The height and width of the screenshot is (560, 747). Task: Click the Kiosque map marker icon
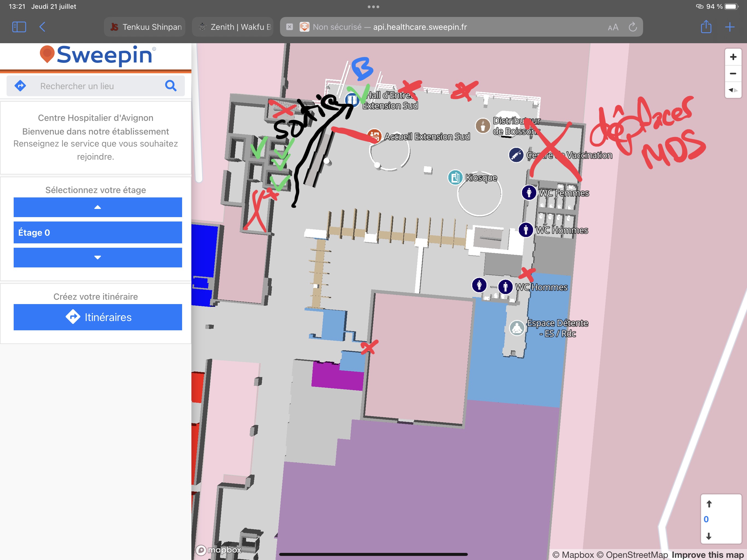tap(455, 177)
